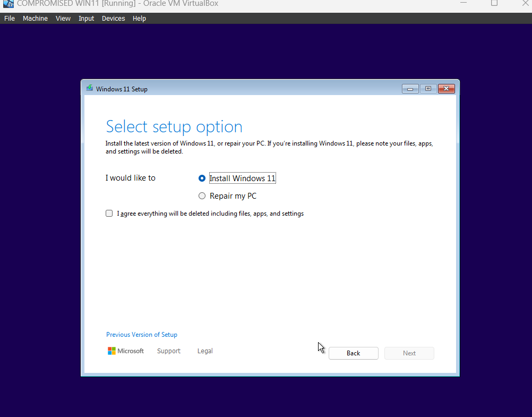The width and height of the screenshot is (532, 417).
Task: Open the Previous Version of Setup link
Action: pyautogui.click(x=141, y=335)
